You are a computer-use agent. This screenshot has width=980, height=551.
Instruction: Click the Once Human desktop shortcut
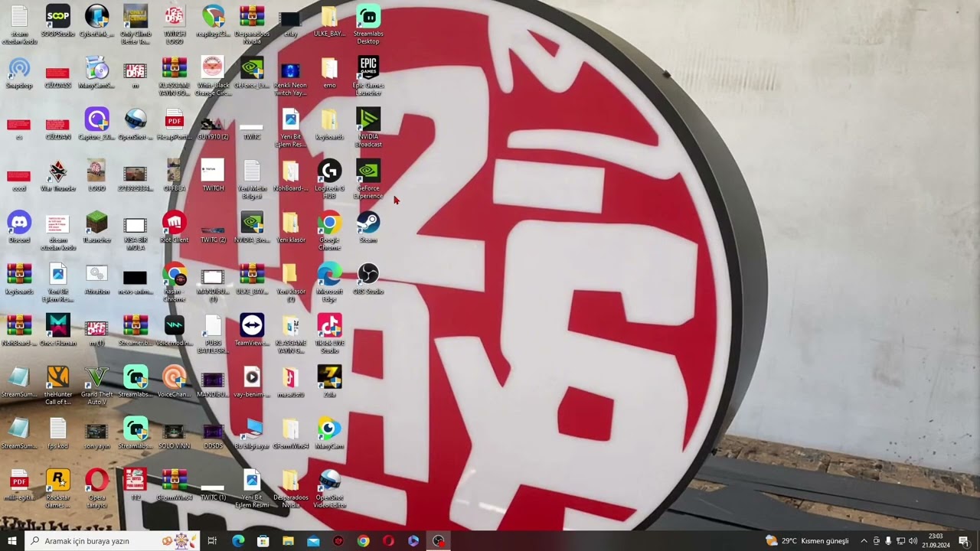(58, 329)
